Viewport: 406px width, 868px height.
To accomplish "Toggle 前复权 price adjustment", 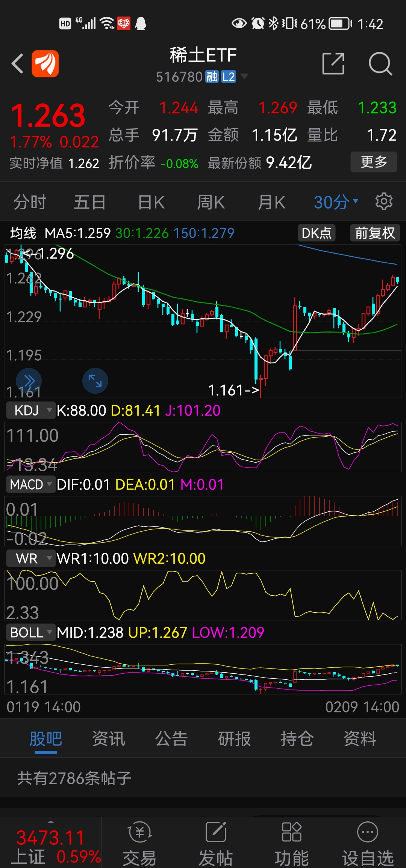I will point(375,233).
